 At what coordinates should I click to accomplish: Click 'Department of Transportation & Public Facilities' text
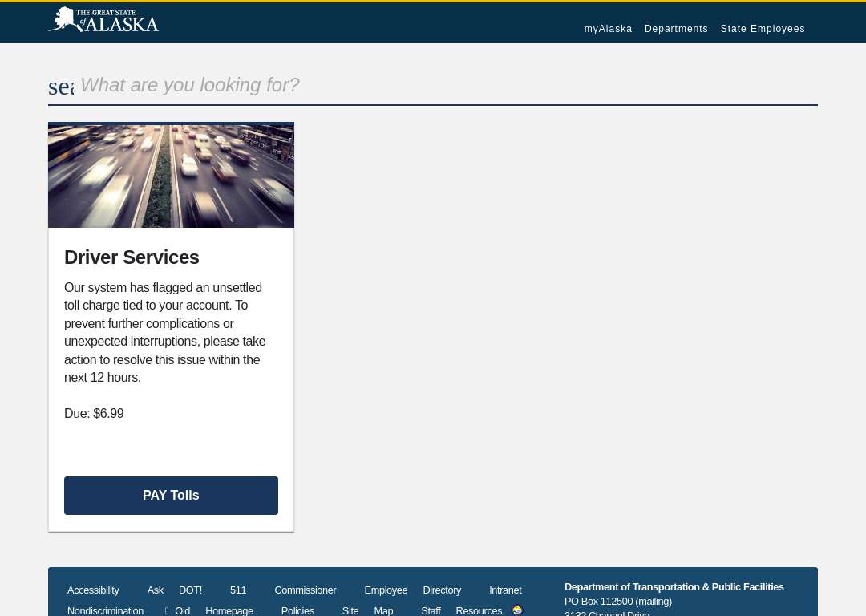[674, 586]
